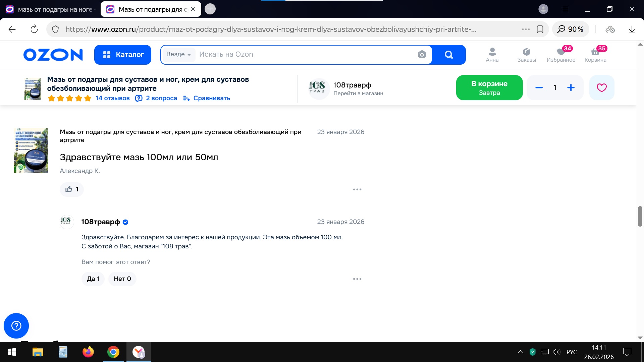The height and width of the screenshot is (362, 644).
Task: Bookmark the page in the address bar
Action: 540,29
